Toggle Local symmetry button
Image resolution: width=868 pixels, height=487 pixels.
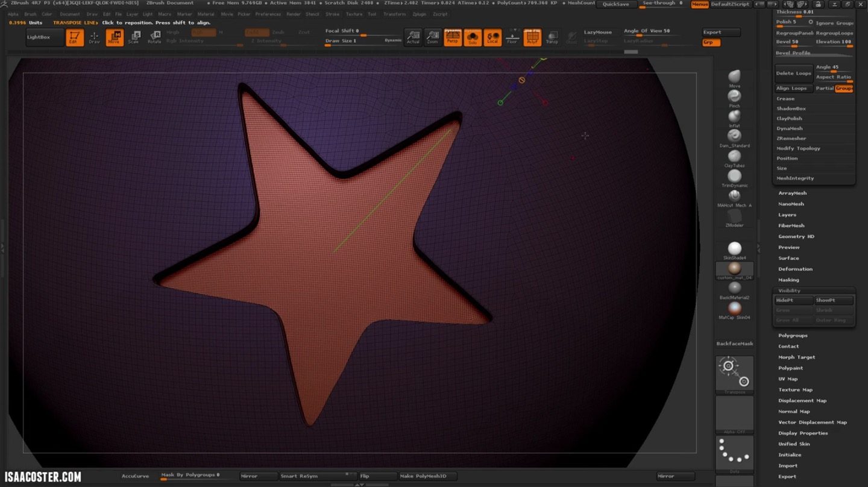coord(492,37)
